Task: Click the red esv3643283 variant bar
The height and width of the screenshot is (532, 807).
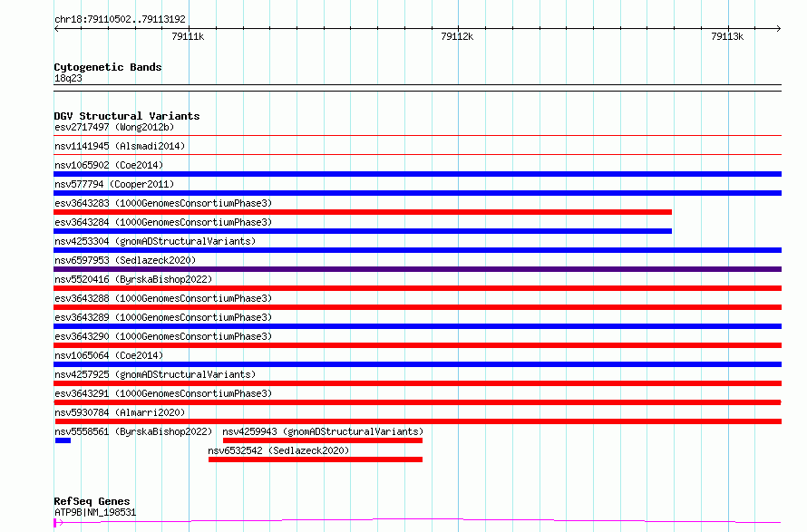Action: click(x=363, y=212)
